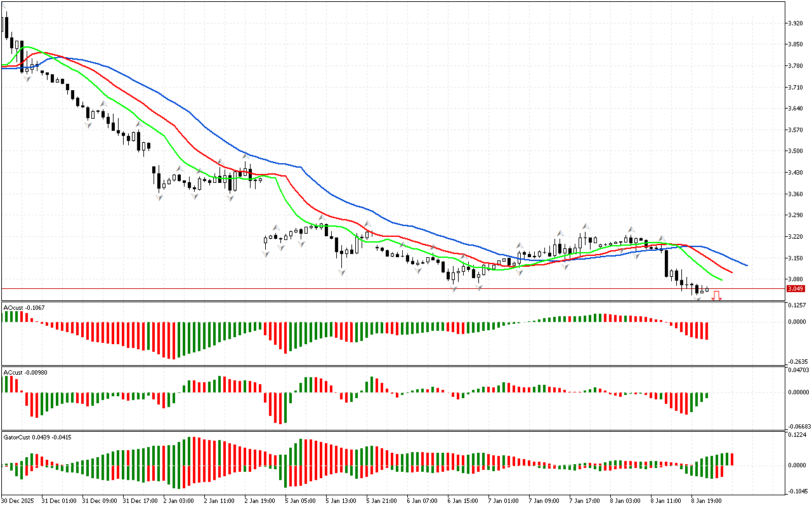This screenshot has height=508, width=812.
Task: Click the red horizontal price level line
Action: pos(381,289)
